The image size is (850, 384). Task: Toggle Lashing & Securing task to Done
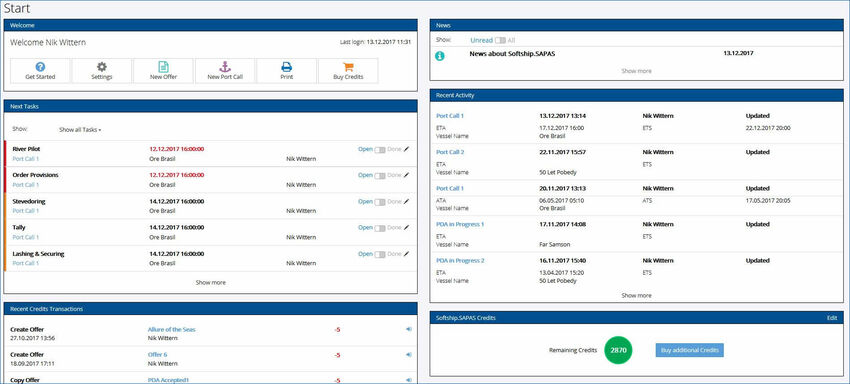coord(380,254)
